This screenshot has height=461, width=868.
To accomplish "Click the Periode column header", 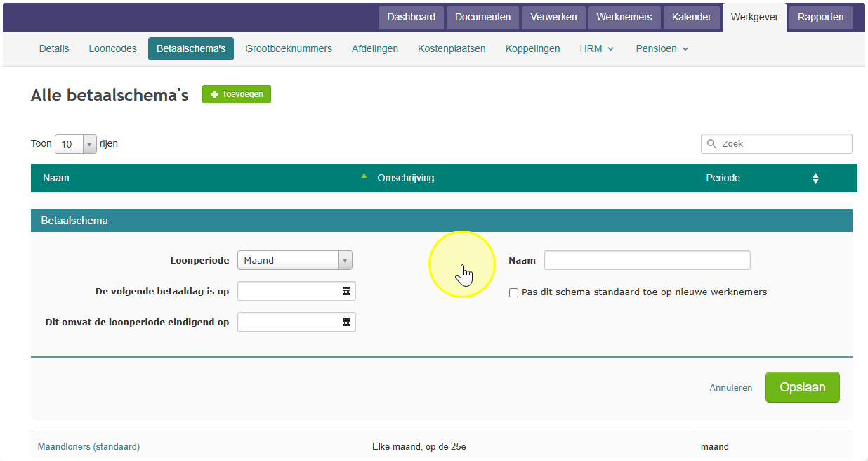I will (x=723, y=178).
